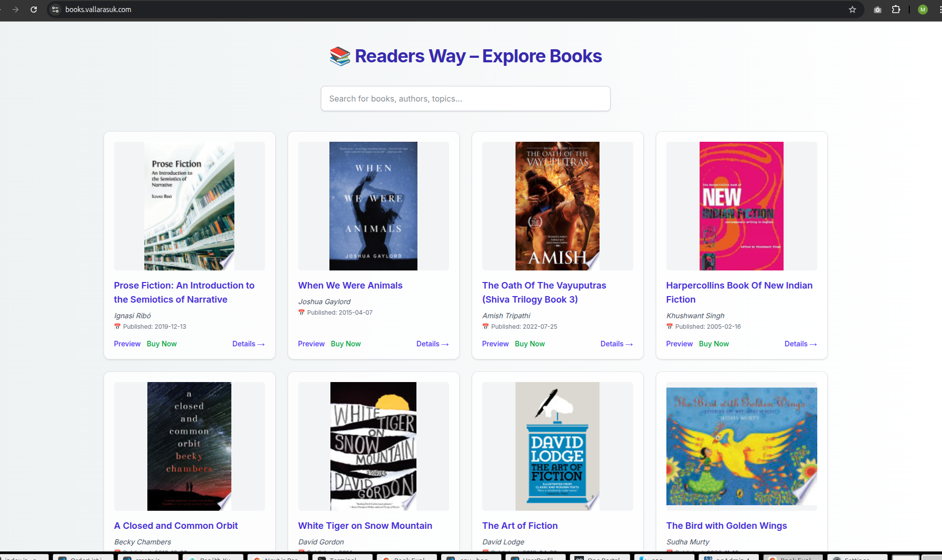Open The Bird with Golden Wings title
Image resolution: width=942 pixels, height=560 pixels.
(x=727, y=525)
